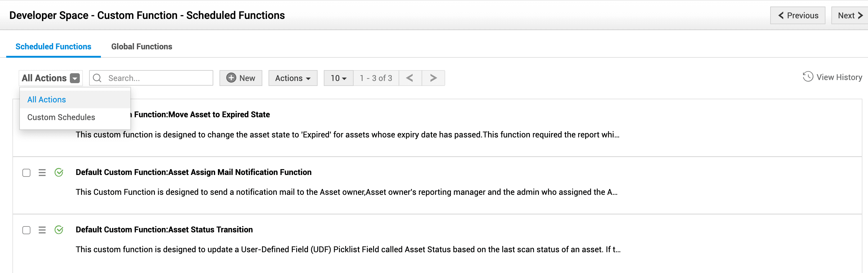Click the hamburger menu icon for Asset Assign Mail Notification
The image size is (868, 273).
tap(42, 173)
